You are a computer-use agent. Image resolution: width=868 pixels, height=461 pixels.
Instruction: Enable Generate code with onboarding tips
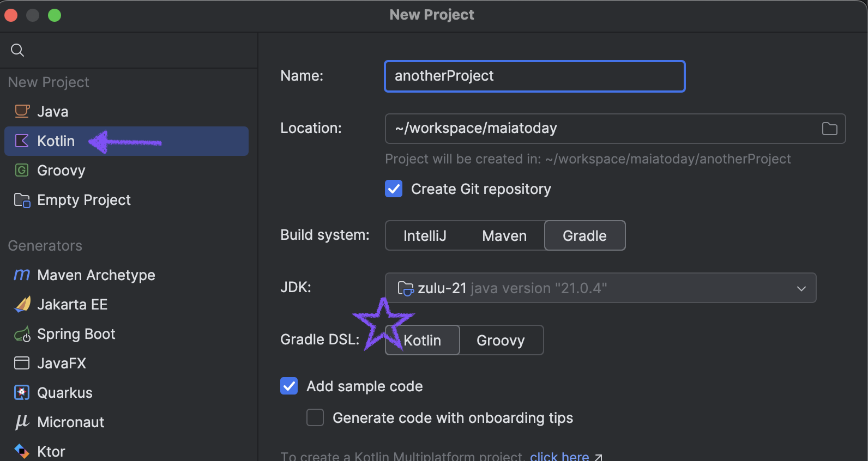315,417
